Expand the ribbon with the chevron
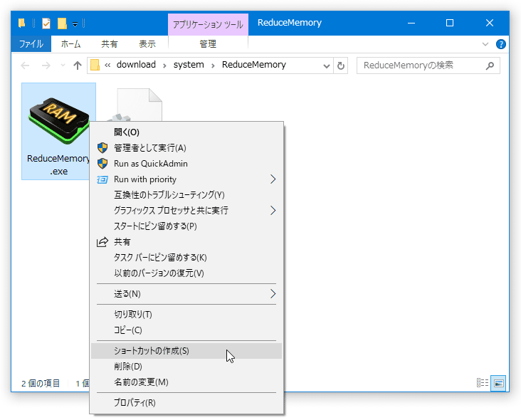521x420 pixels. pyautogui.click(x=485, y=44)
